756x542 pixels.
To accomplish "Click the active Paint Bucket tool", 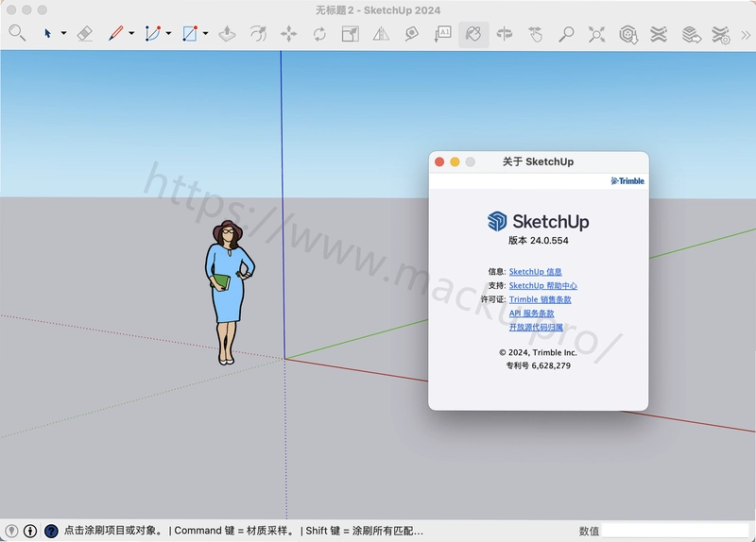I will pyautogui.click(x=473, y=34).
